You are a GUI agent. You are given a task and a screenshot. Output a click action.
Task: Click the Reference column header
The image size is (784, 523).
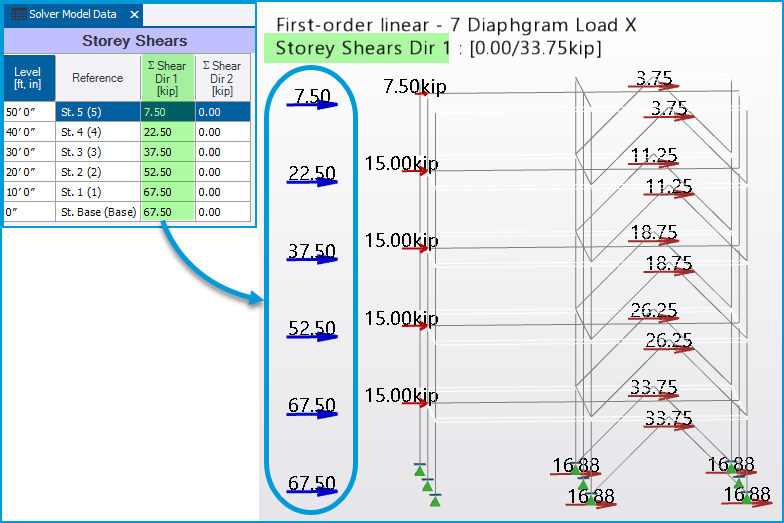97,77
